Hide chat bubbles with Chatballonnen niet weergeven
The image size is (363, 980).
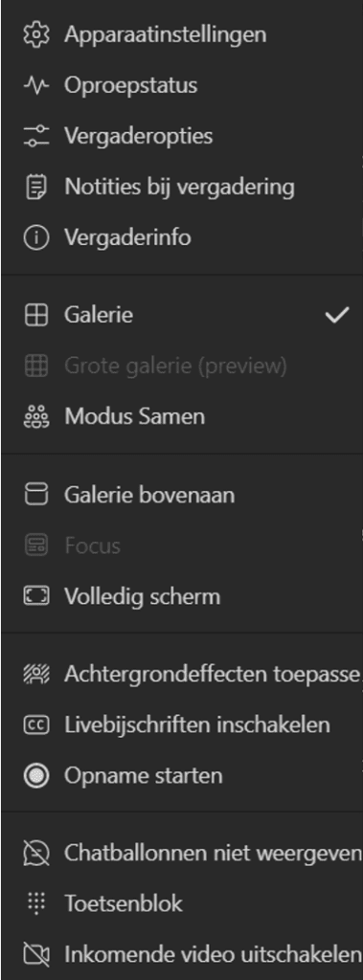click(182, 853)
